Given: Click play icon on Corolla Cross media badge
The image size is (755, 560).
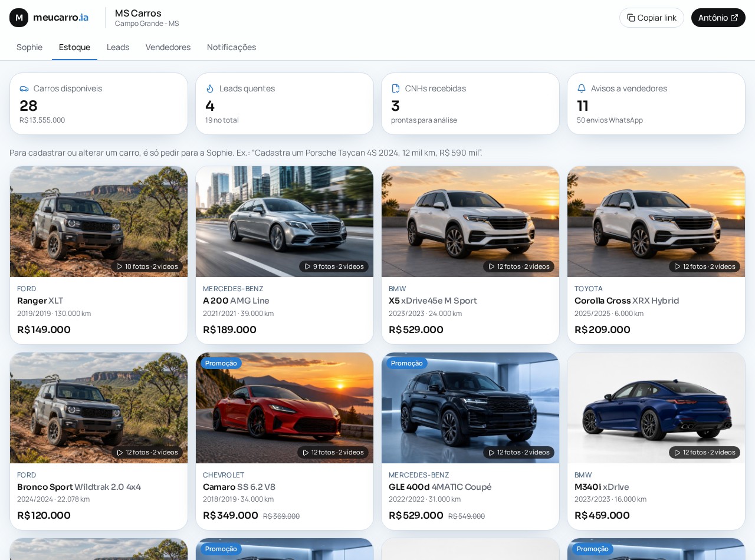Looking at the screenshot, I should 677,266.
